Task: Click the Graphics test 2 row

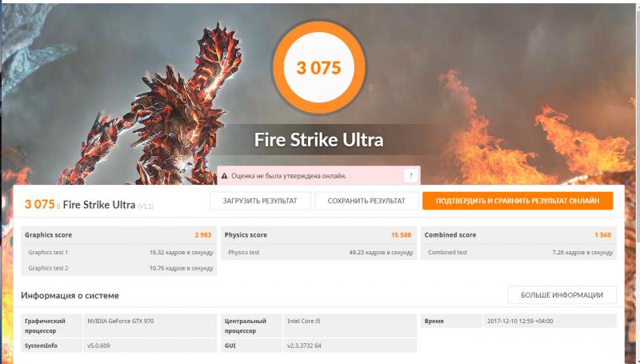Action: pos(119,268)
